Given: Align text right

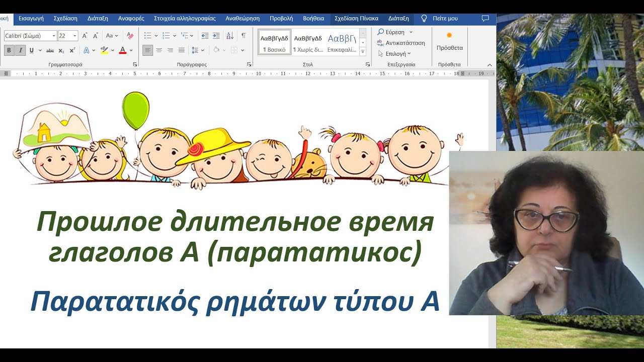Looking at the screenshot, I should pos(170,50).
